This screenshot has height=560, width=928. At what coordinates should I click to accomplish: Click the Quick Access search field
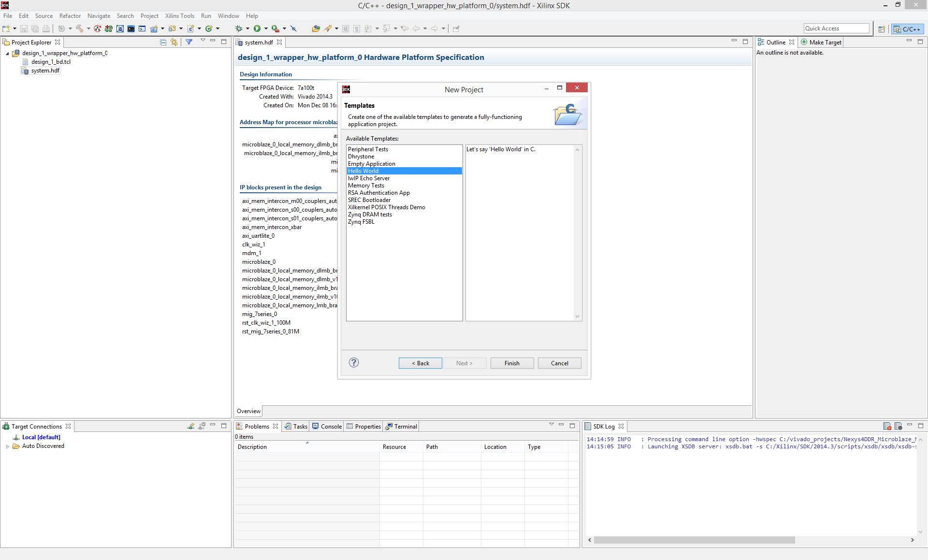click(x=836, y=29)
